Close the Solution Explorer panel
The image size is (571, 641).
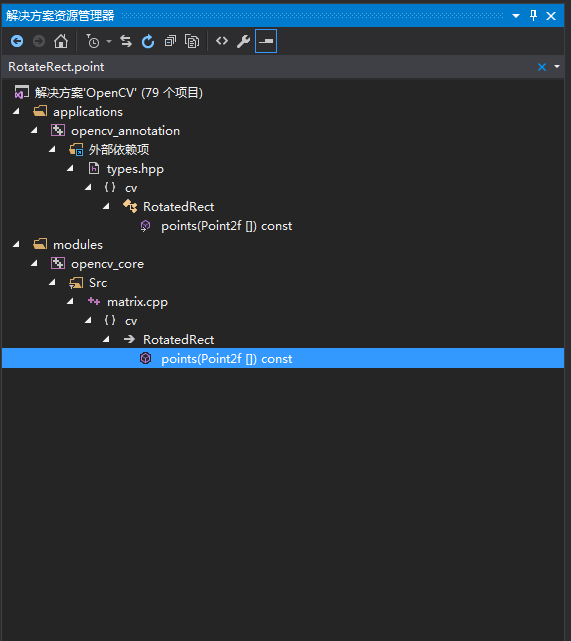[551, 16]
